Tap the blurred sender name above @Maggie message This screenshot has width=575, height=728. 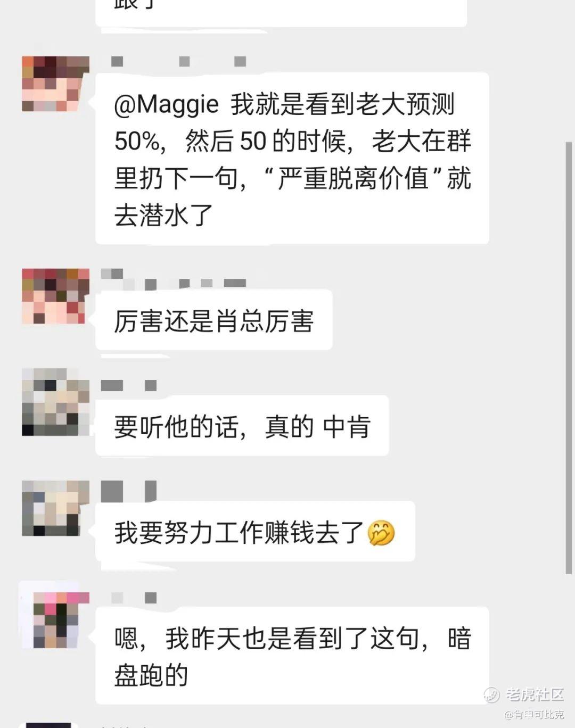coord(179,62)
